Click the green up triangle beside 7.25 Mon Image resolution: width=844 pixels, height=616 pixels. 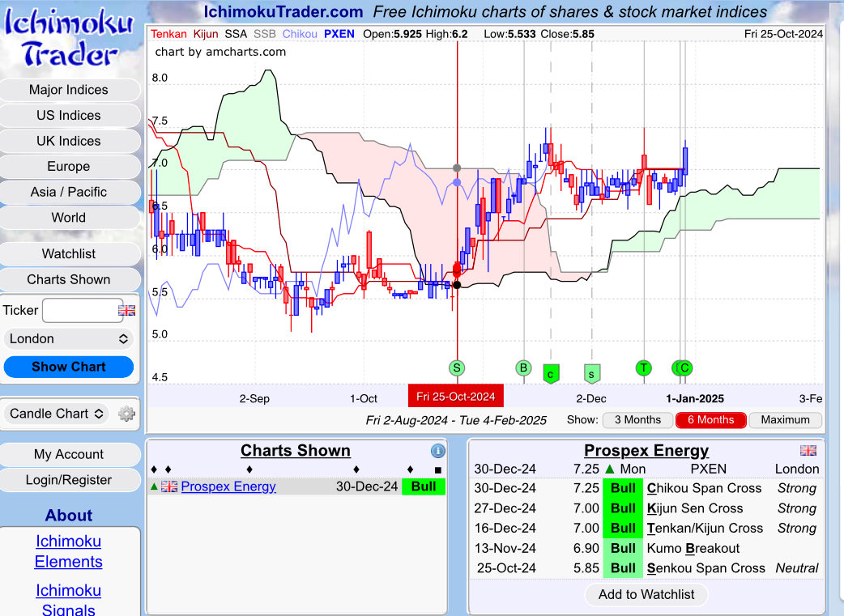[x=609, y=469]
